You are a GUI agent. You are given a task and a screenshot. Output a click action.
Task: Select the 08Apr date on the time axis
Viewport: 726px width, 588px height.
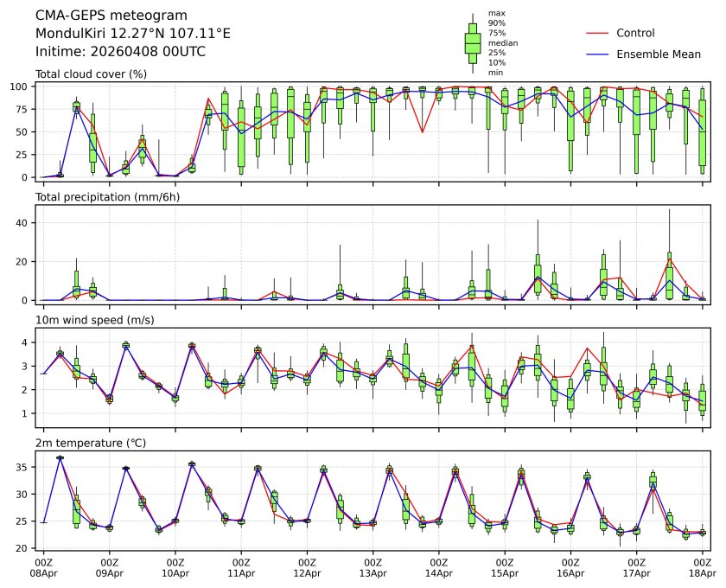(x=43, y=572)
